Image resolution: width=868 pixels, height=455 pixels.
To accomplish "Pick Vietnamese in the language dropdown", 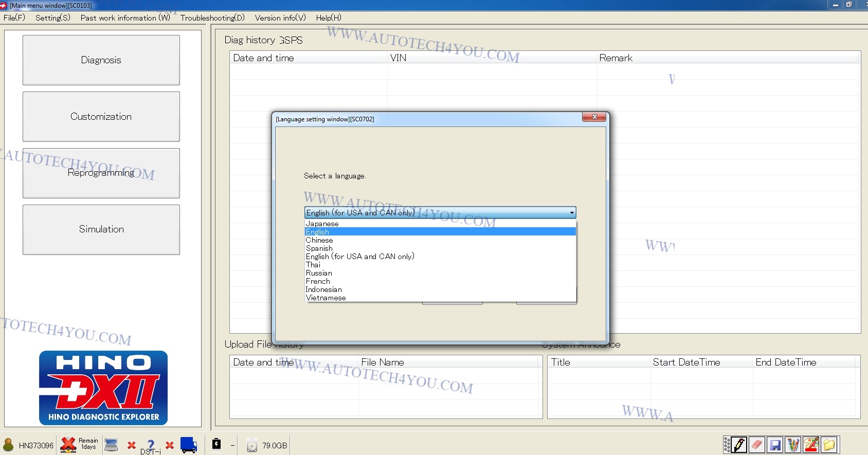I will tap(325, 298).
